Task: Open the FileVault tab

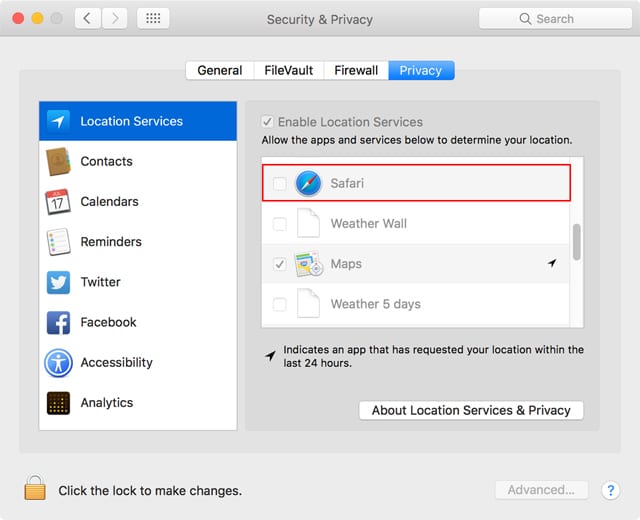Action: (x=288, y=70)
